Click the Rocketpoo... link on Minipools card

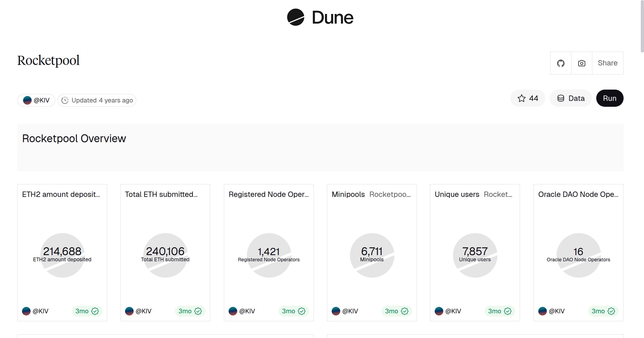[390, 194]
